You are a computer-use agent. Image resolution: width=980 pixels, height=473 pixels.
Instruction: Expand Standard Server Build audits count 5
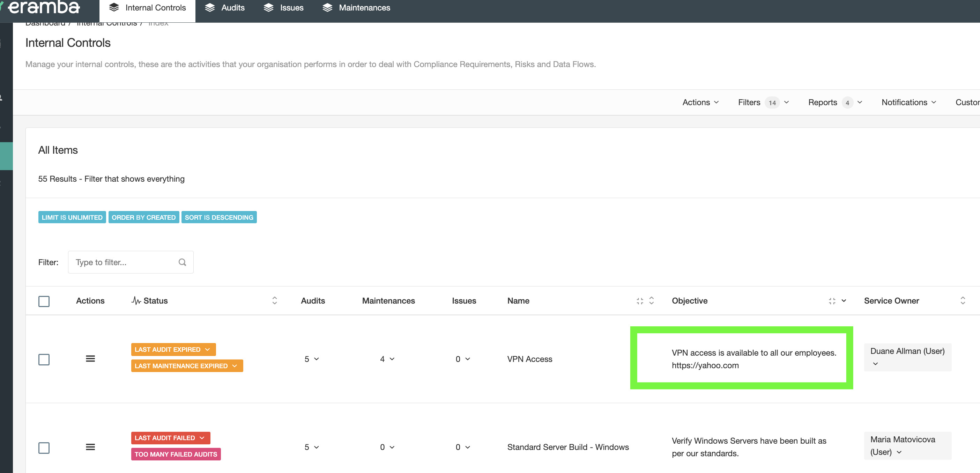coord(311,447)
